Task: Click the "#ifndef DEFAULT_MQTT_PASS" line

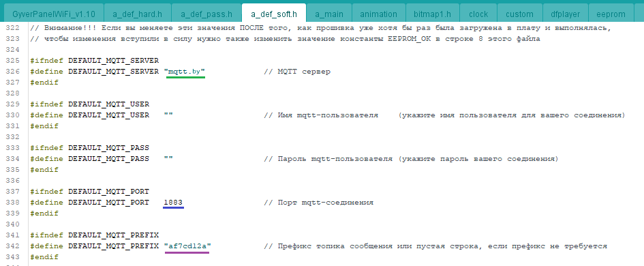Action: [89, 148]
